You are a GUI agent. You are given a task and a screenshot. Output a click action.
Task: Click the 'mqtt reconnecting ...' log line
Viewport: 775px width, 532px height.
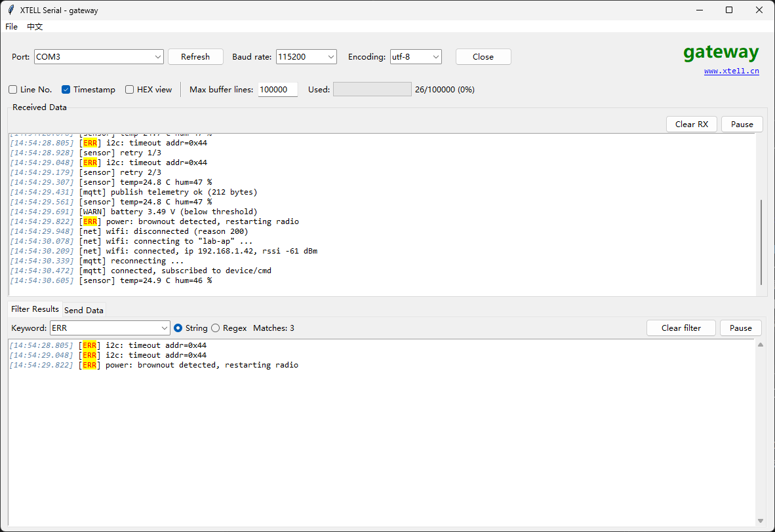point(96,261)
